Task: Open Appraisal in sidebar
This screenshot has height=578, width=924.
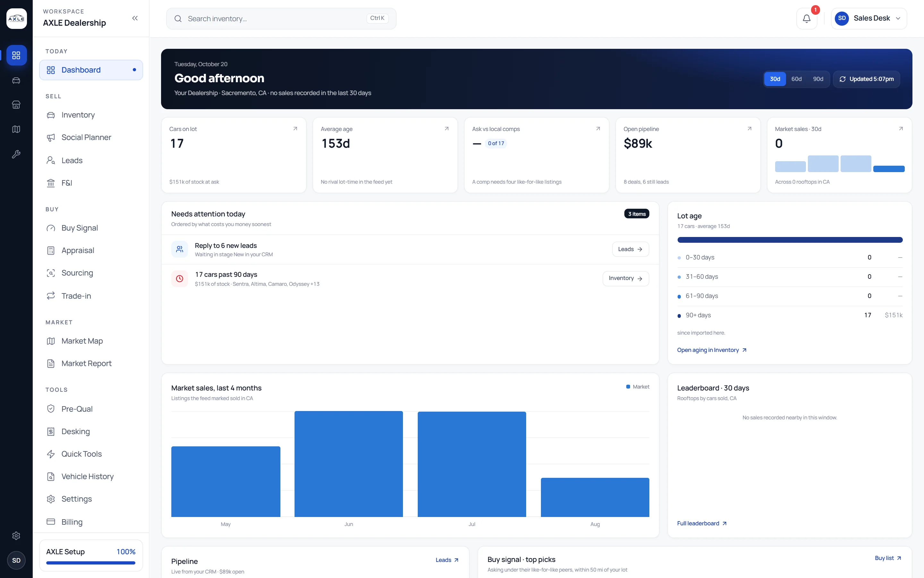Action: (x=91, y=251)
